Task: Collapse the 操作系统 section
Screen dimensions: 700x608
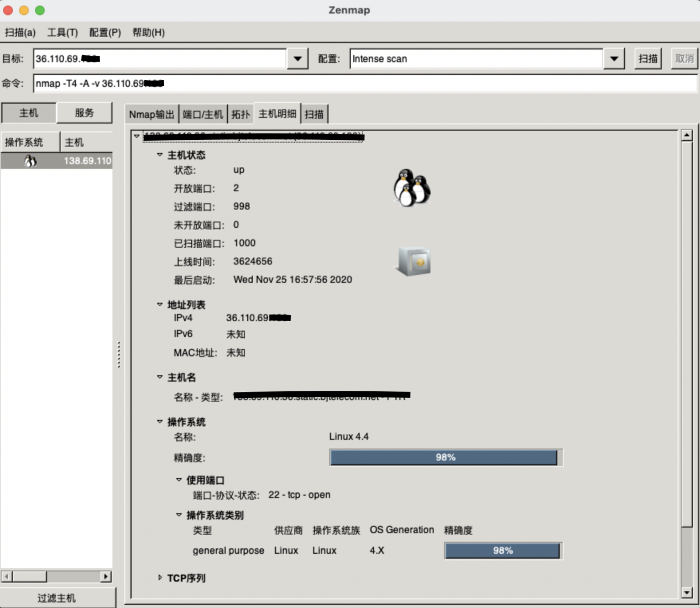Action: (160, 422)
